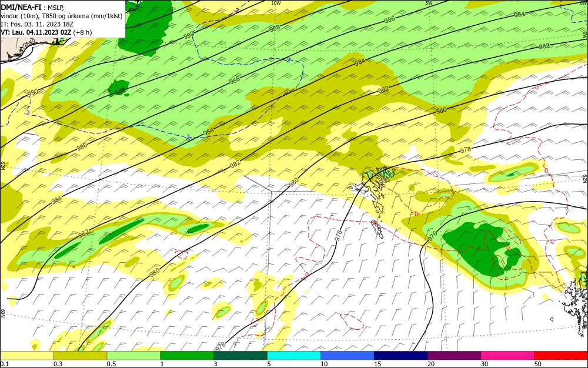Click the N60 latitude label
The width and height of the screenshot is (588, 368).
3,313
